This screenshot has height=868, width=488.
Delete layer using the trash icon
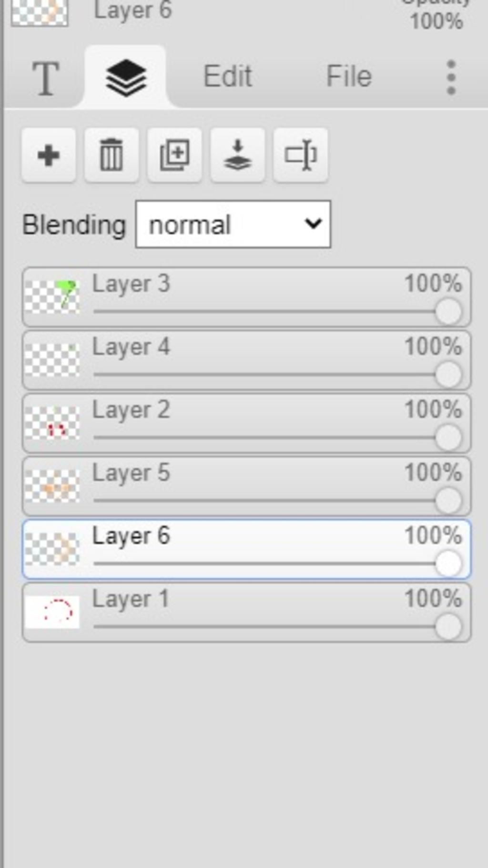click(x=111, y=155)
